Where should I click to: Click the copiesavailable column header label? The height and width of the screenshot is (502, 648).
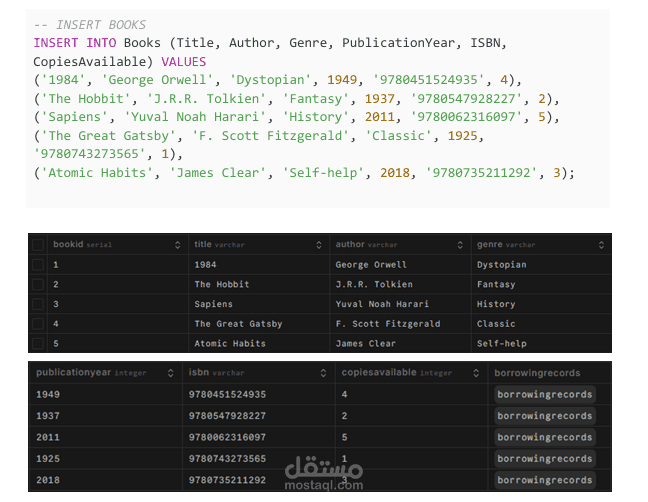pyautogui.click(x=379, y=373)
